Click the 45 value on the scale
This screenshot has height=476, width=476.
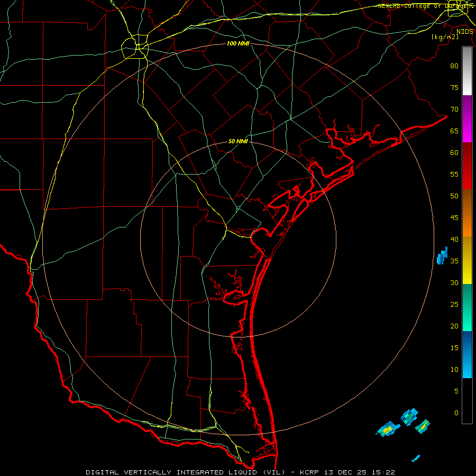pyautogui.click(x=454, y=218)
